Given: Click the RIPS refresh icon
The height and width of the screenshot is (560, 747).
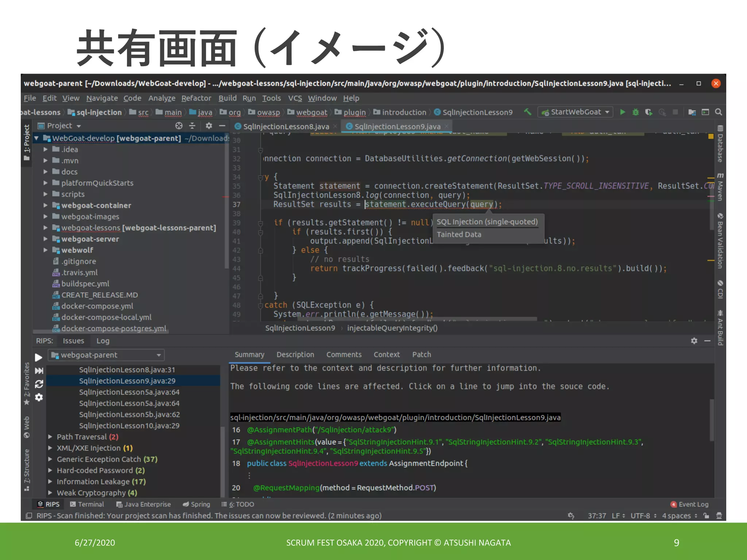Looking at the screenshot, I should point(39,384).
